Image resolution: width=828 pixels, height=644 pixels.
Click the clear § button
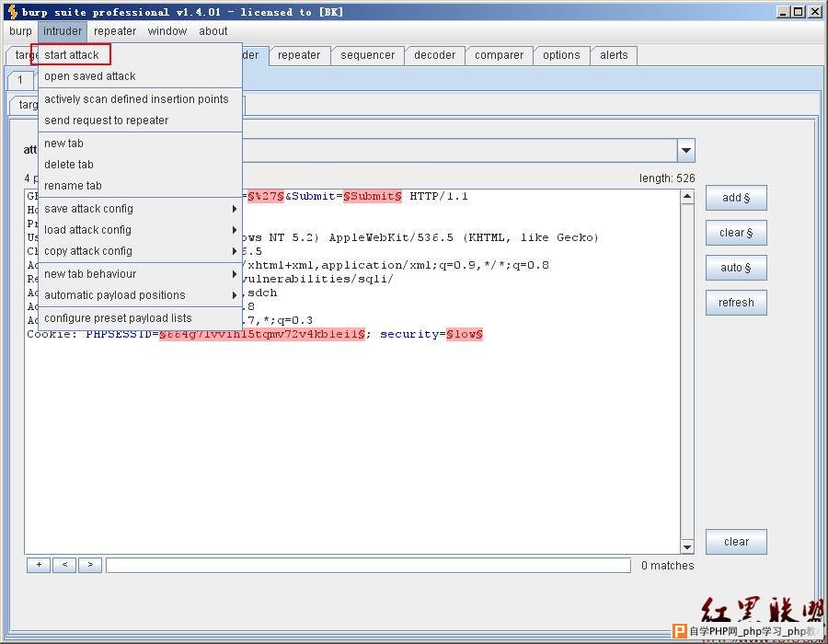coord(736,233)
